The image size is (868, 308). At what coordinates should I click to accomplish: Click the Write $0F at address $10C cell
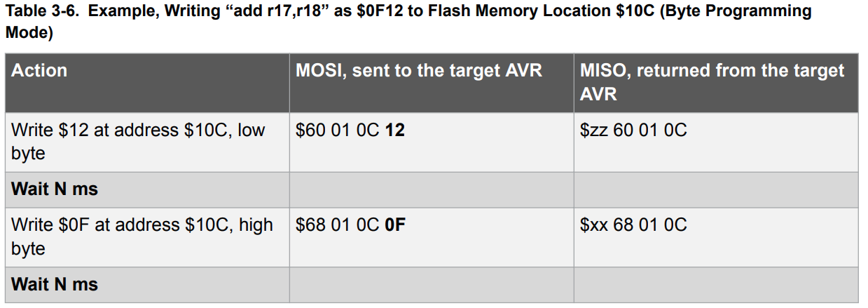142,236
